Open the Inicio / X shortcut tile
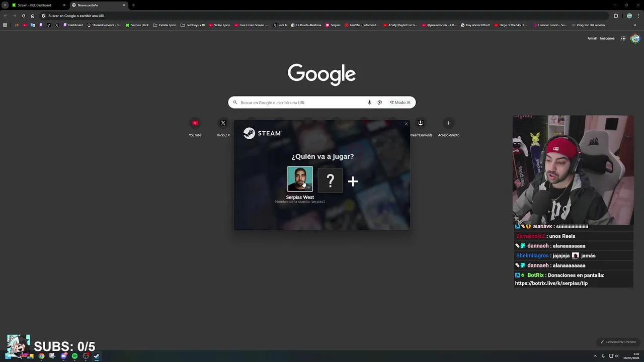The image size is (644, 362). [223, 127]
